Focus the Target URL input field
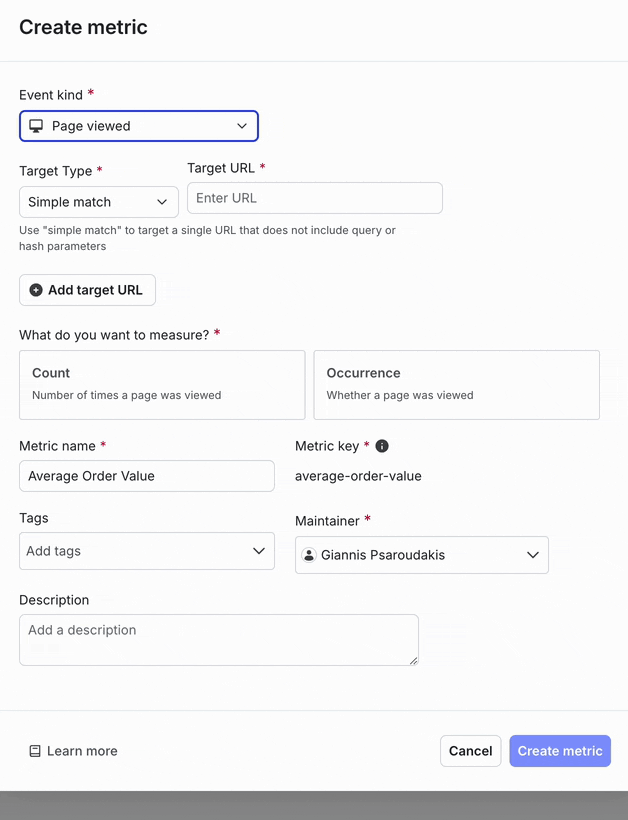628x820 pixels. tap(314, 198)
